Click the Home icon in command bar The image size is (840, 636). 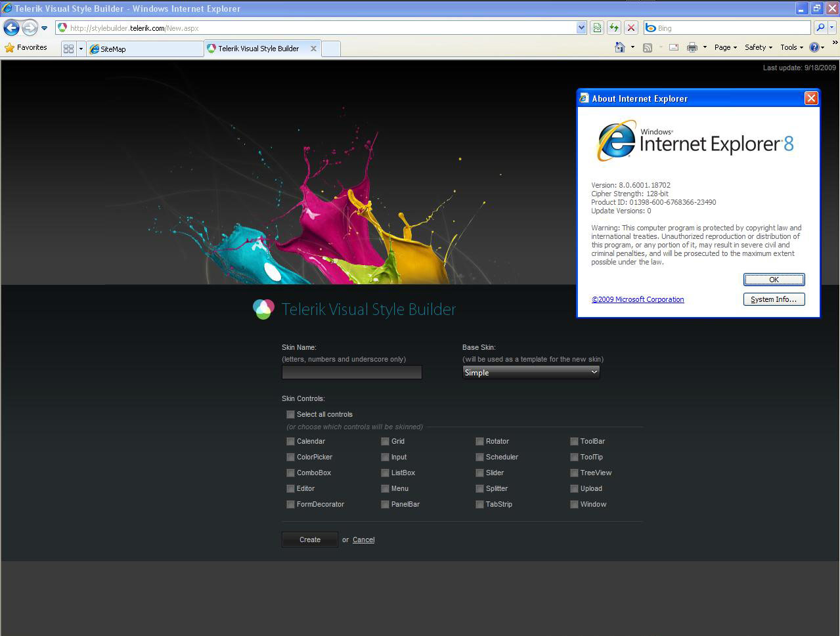click(619, 47)
